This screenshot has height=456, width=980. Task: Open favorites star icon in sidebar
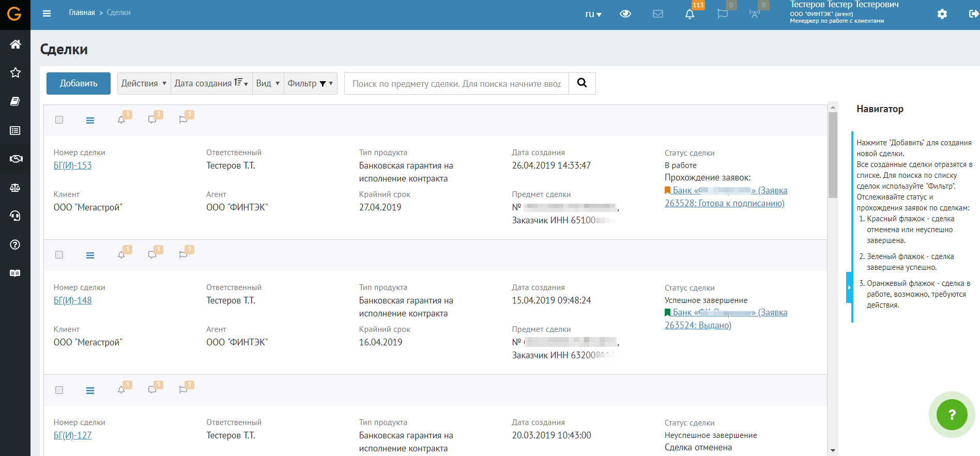[x=15, y=72]
